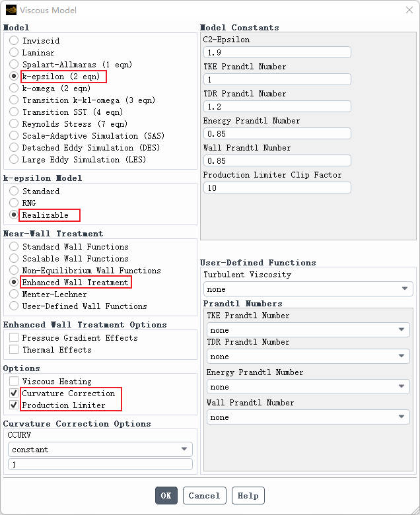Toggle the Viscous Heating checkbox
420x515 pixels.
14,382
